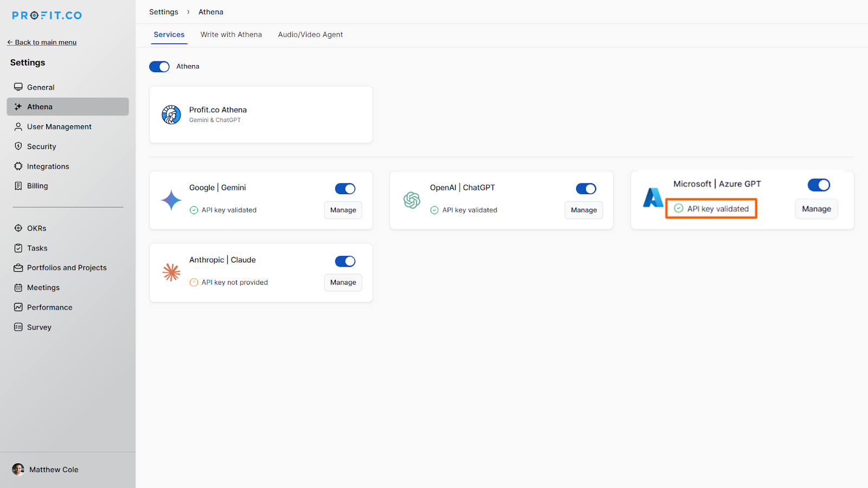The width and height of the screenshot is (868, 488).
Task: Click the Performance chart icon
Action: coord(18,307)
